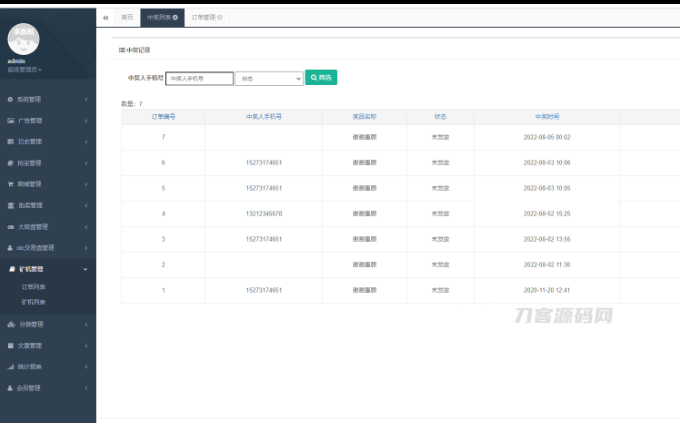Viewport: 680px width, 423px height.
Task: Focus the 中奖人手机号 input field
Action: [x=199, y=79]
